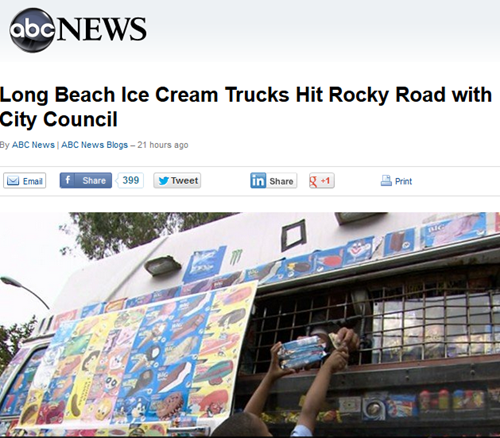Click the Google g icon
The width and height of the screenshot is (500, 438).
(313, 181)
